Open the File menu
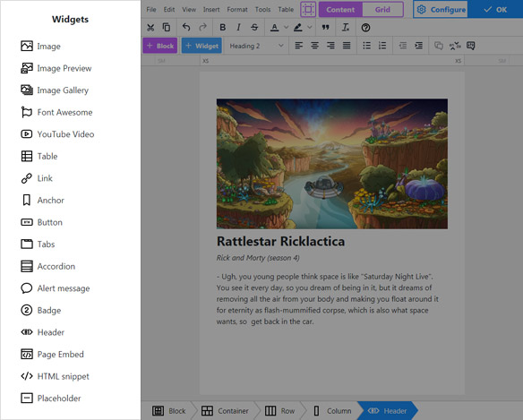The width and height of the screenshot is (523, 420). pos(151,9)
